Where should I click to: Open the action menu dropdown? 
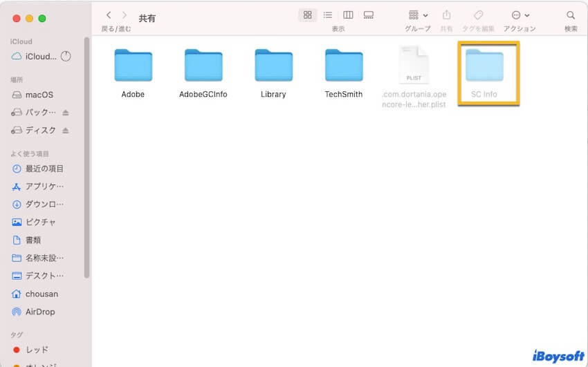520,15
